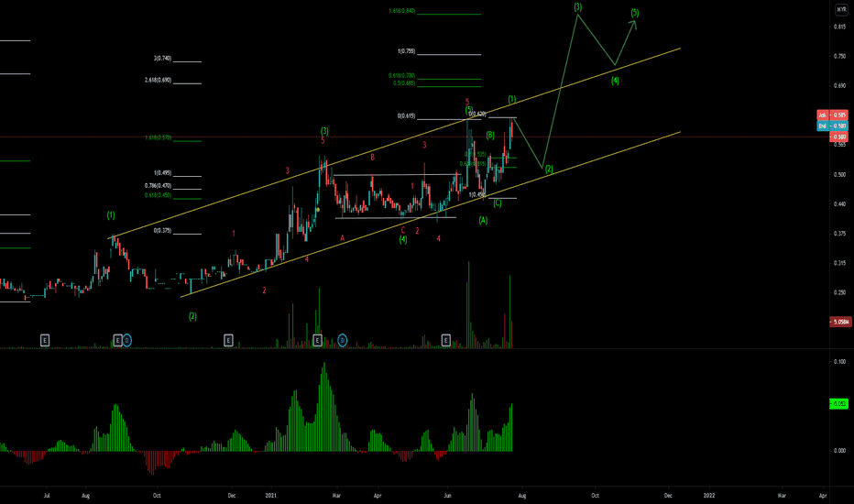The image size is (854, 504).
Task: Select the Jul label on time axis
Action: click(x=47, y=496)
